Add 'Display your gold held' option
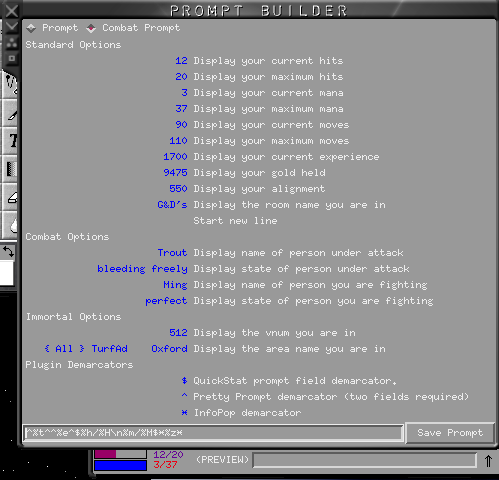The height and width of the screenshot is (480, 499). (259, 173)
